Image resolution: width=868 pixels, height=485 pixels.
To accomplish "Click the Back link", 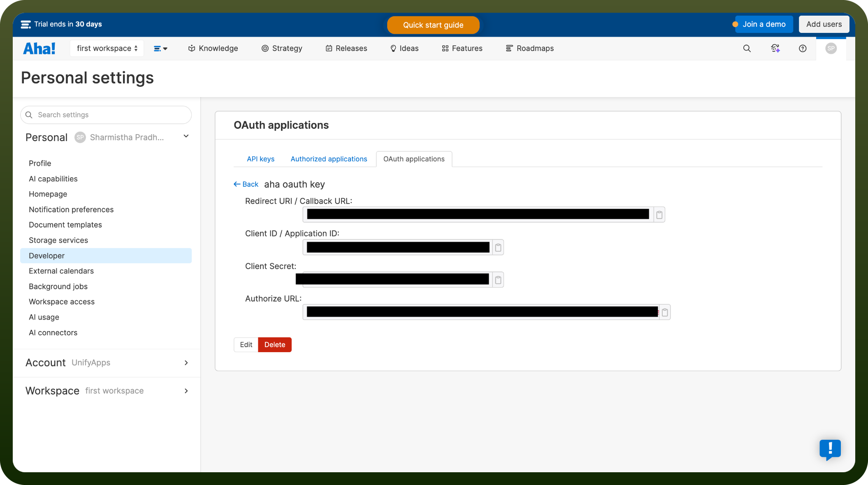I will pos(246,184).
